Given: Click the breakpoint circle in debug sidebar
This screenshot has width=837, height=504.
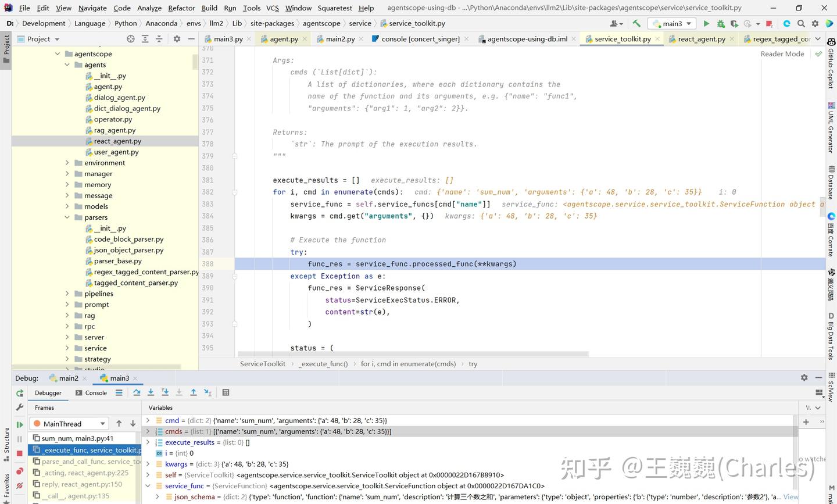Looking at the screenshot, I should point(19,471).
